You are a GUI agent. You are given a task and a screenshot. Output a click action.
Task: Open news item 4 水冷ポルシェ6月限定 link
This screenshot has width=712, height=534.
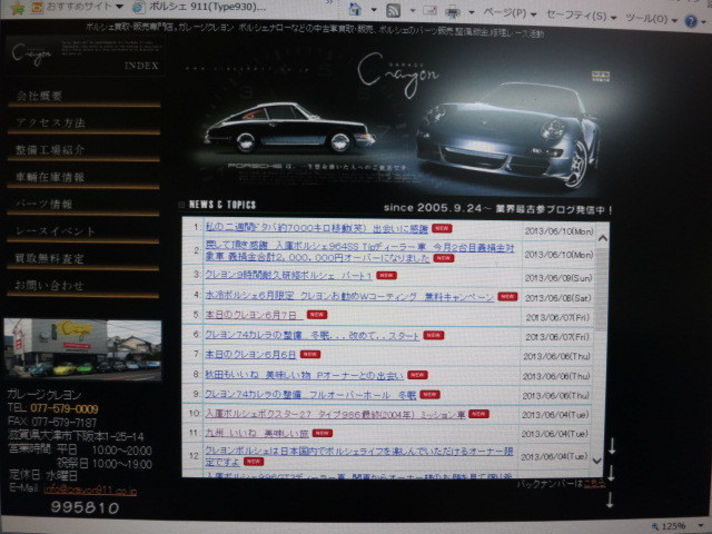[x=349, y=296]
